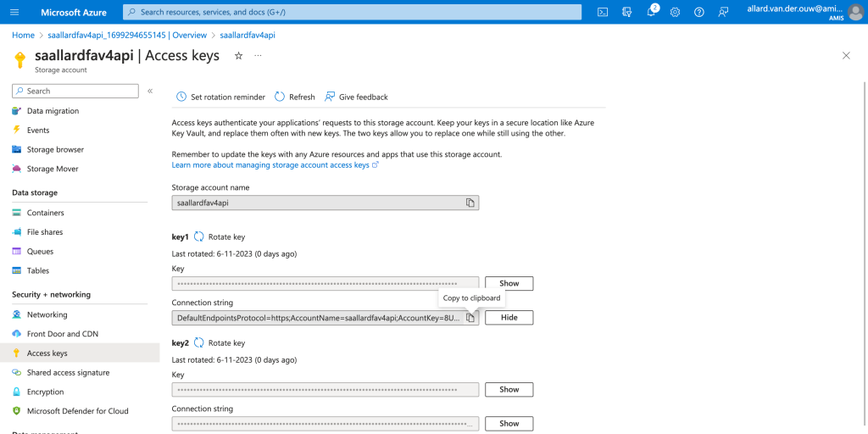Rotate key1
The image size is (868, 434).
[220, 237]
